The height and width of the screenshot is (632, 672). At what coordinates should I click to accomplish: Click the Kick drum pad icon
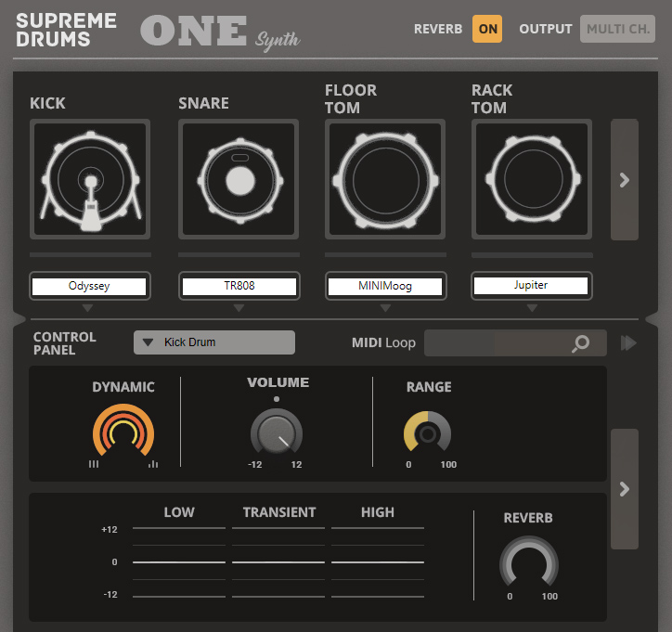tap(90, 179)
